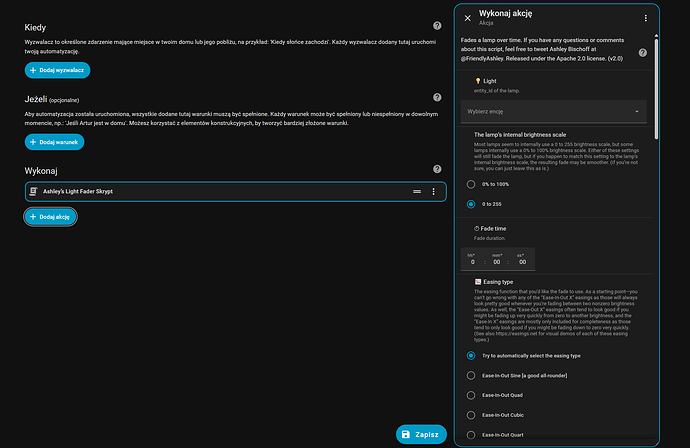690x448 pixels.
Task: Click the fade time minutes field
Action: coord(496,261)
